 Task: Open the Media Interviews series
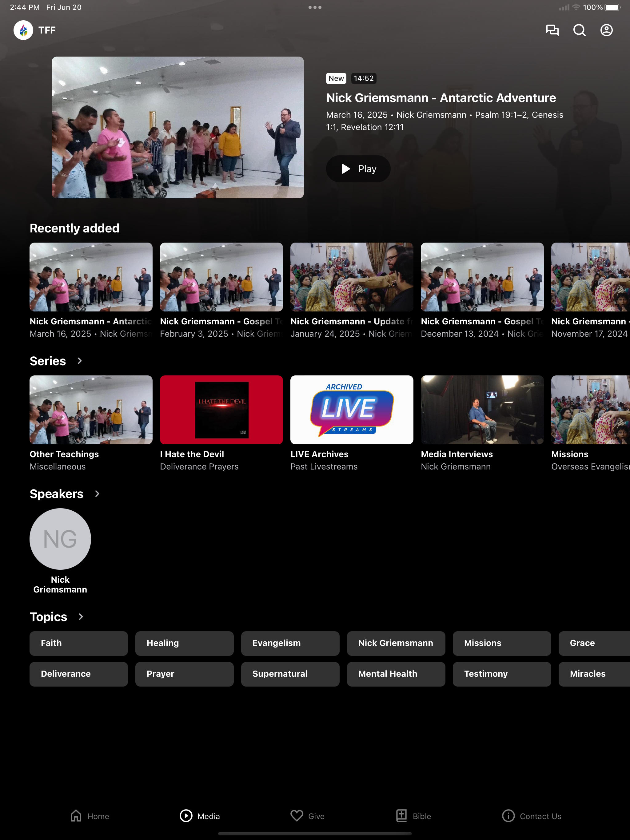coord(482,410)
